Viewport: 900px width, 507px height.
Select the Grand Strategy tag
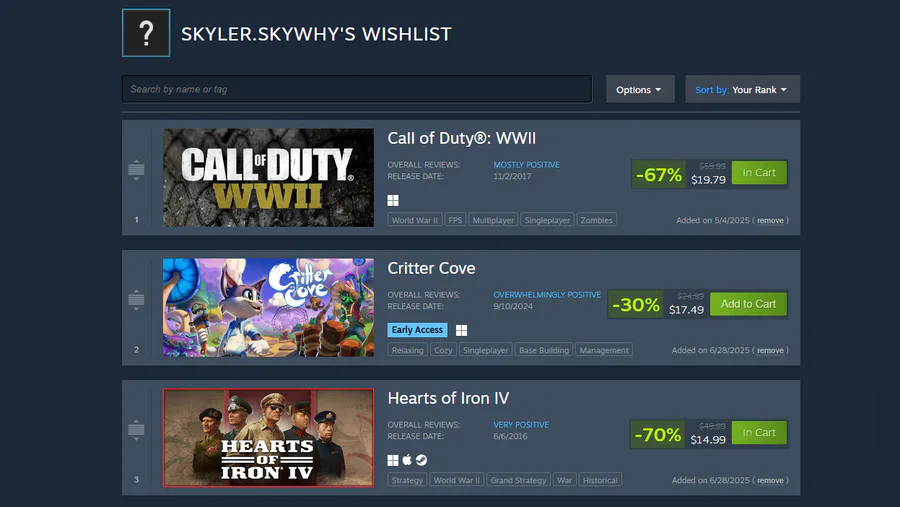pyautogui.click(x=518, y=480)
